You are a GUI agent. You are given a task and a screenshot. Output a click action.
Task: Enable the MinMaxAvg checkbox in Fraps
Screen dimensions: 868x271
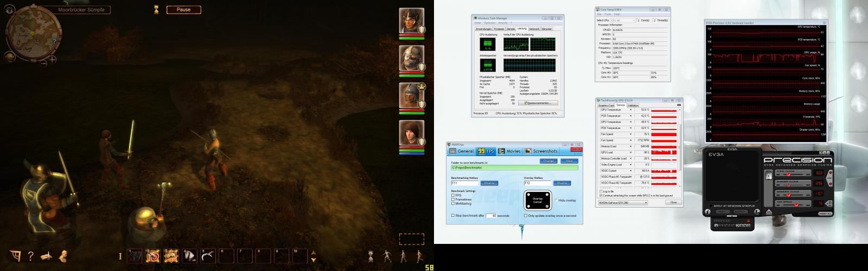[453, 203]
